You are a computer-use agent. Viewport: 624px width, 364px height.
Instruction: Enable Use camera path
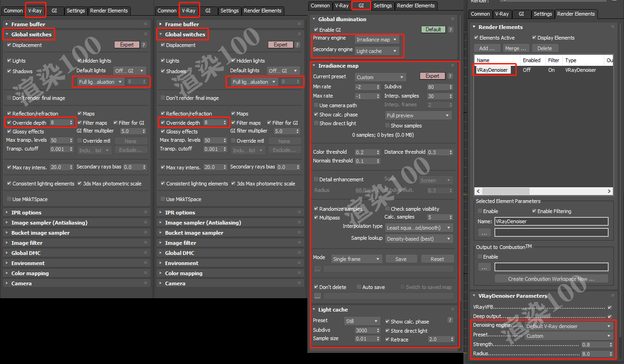(x=316, y=105)
